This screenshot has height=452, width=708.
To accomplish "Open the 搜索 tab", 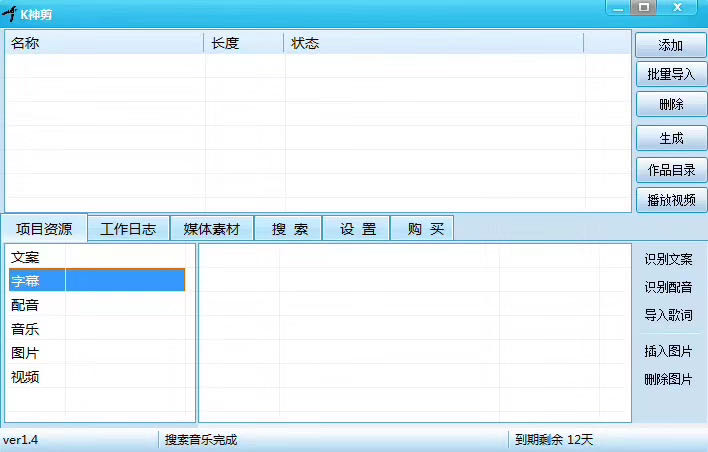I will click(x=289, y=229).
